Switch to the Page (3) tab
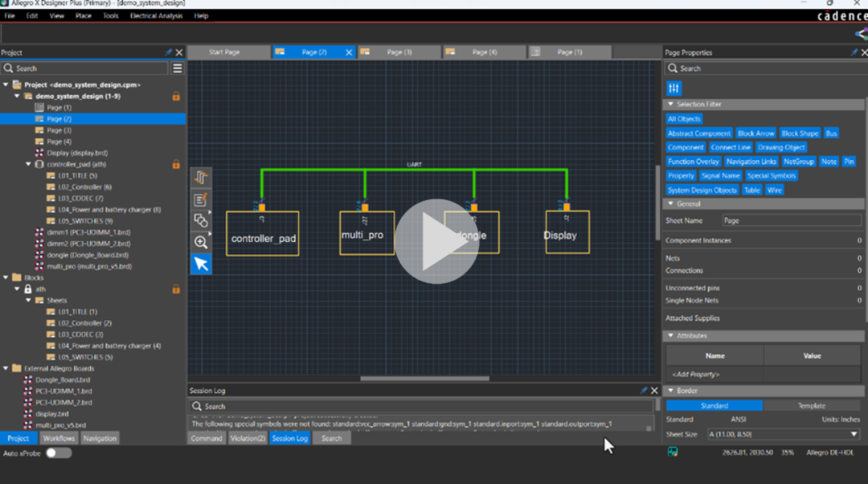The image size is (868, 484). (399, 52)
